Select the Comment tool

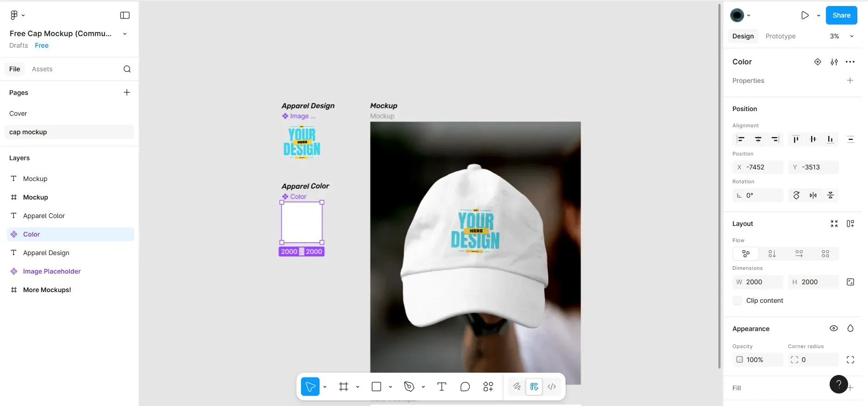(x=465, y=387)
